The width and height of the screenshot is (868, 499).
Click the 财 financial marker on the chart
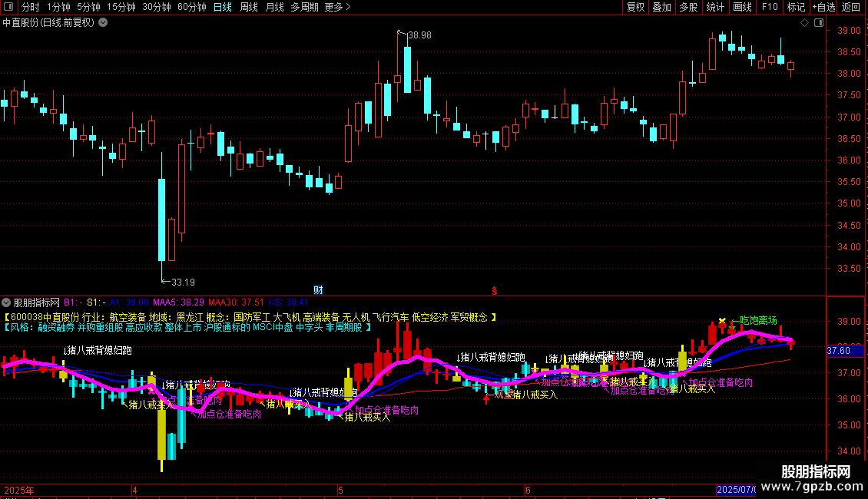[318, 290]
